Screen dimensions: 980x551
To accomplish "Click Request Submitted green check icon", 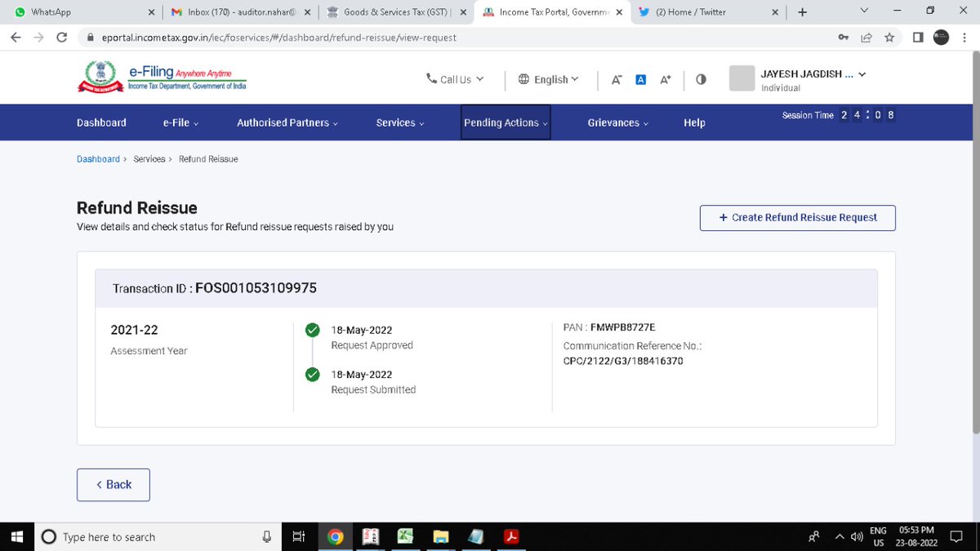I will click(x=312, y=375).
